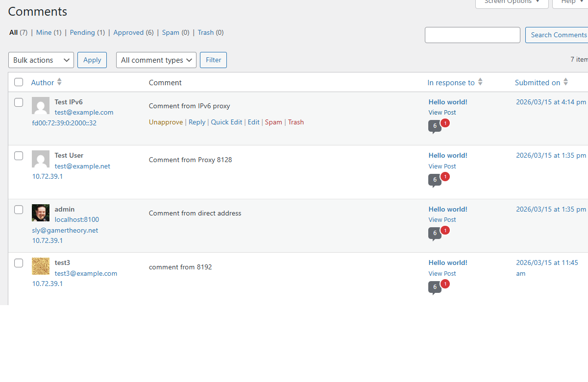Check the checkbox for Test User's comment
This screenshot has width=588, height=382.
[18, 155]
